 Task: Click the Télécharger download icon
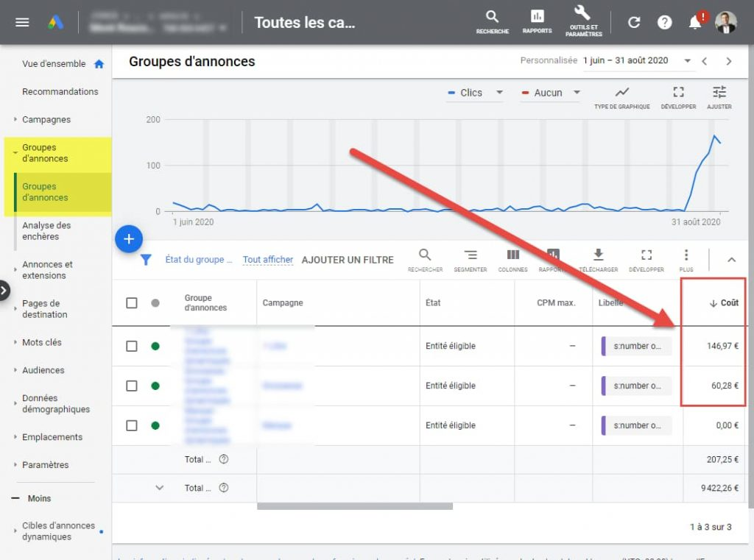[598, 255]
